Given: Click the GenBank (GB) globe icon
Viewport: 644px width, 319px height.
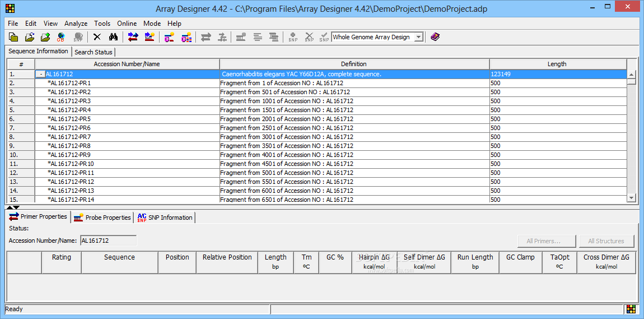Looking at the screenshot, I should [61, 37].
